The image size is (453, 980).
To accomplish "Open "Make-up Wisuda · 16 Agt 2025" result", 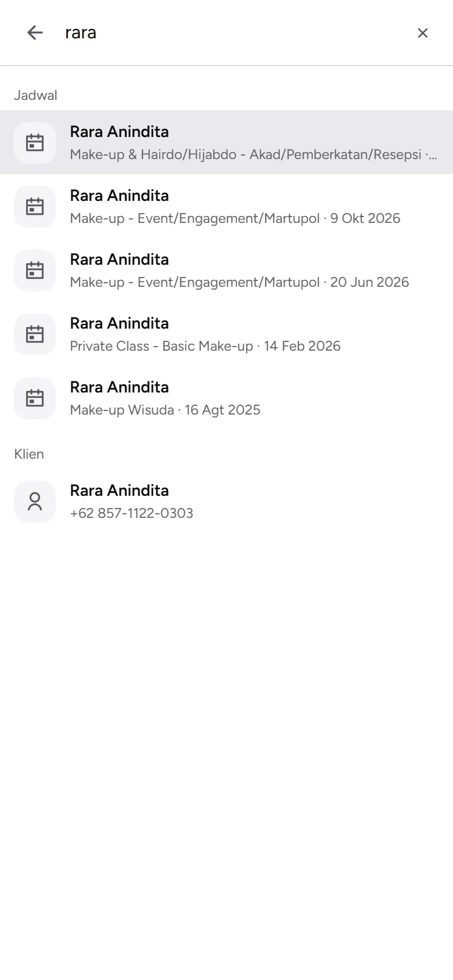I will point(165,410).
